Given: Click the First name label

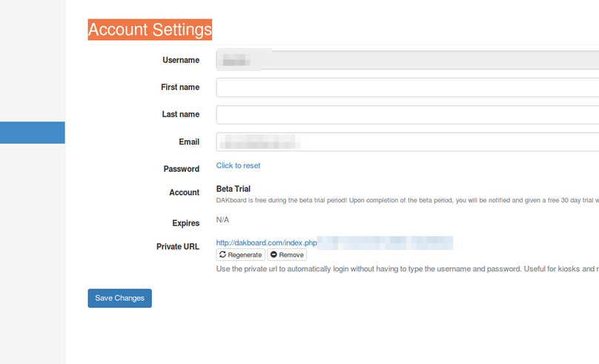Looking at the screenshot, I should [x=180, y=87].
